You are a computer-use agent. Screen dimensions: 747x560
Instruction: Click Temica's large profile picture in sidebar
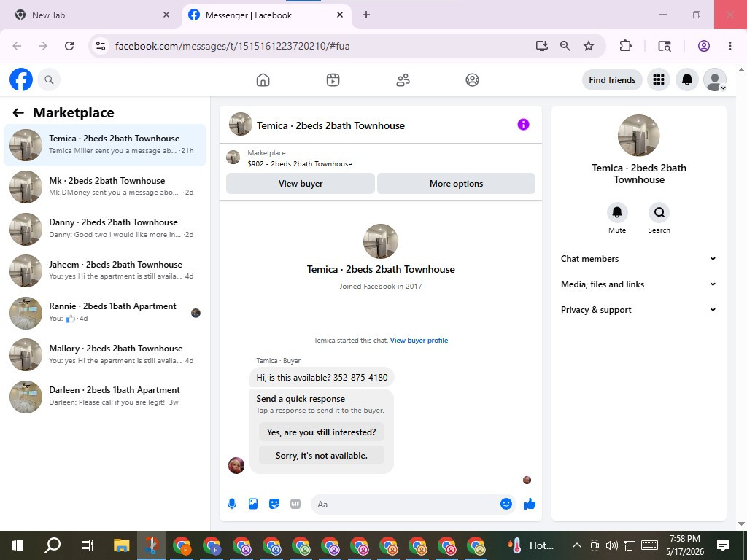638,135
